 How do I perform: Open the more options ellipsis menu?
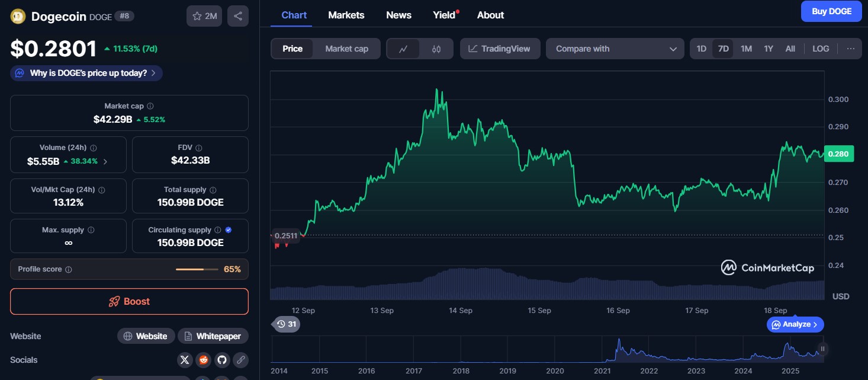click(851, 49)
